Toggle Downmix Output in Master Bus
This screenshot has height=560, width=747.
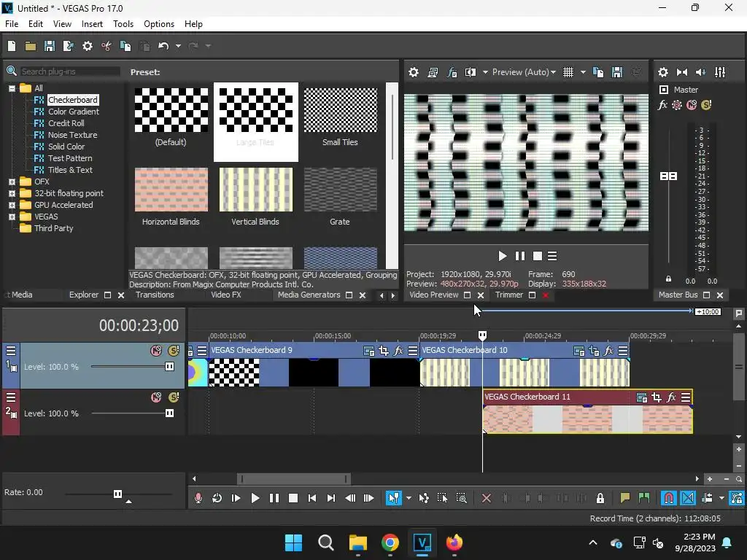coord(682,72)
